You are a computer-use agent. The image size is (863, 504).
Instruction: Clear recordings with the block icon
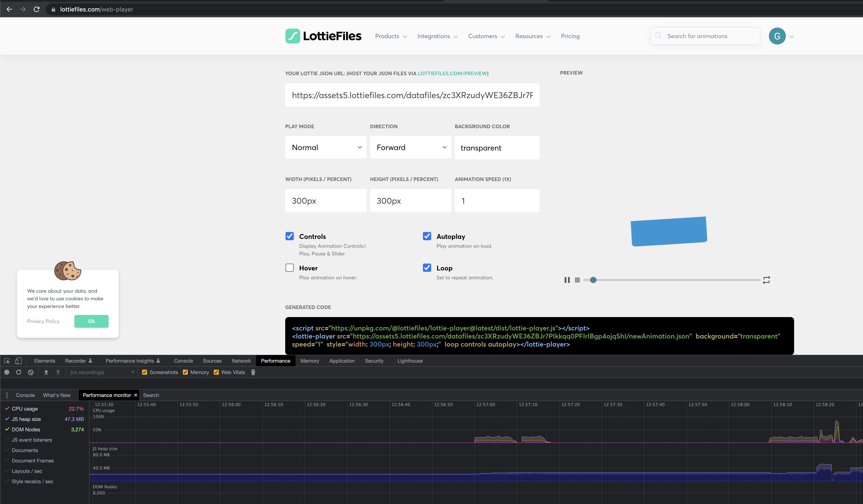click(31, 372)
